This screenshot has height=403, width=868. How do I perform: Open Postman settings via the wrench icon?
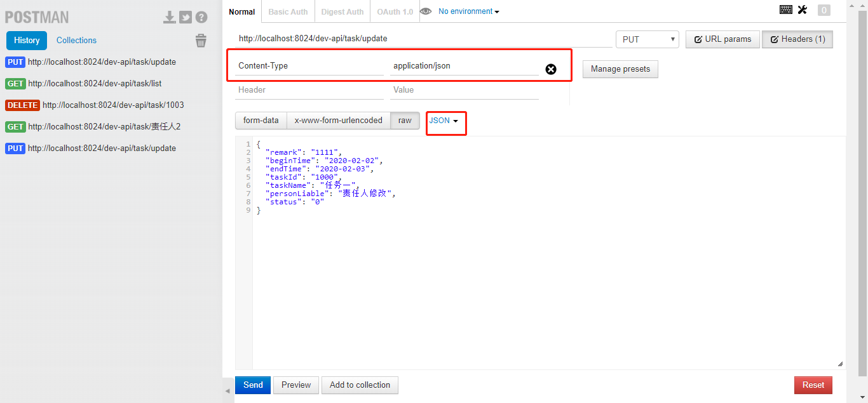[x=803, y=10]
